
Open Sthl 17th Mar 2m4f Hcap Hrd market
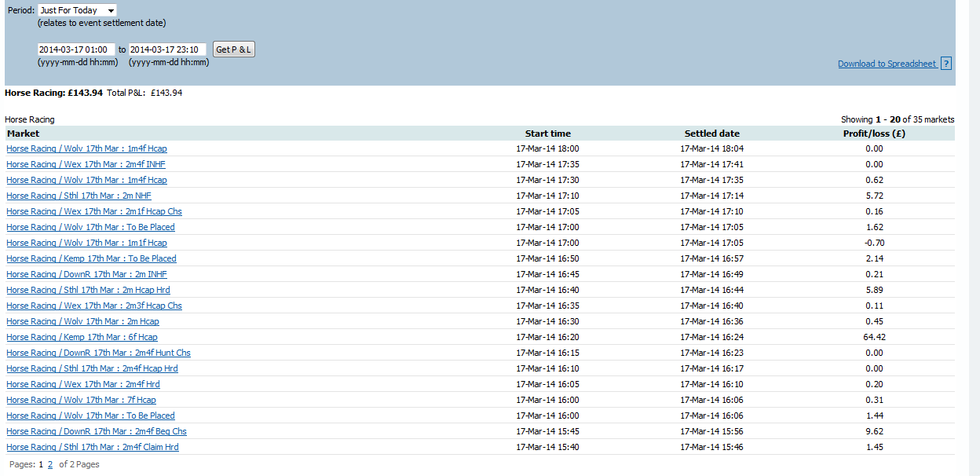tap(92, 368)
